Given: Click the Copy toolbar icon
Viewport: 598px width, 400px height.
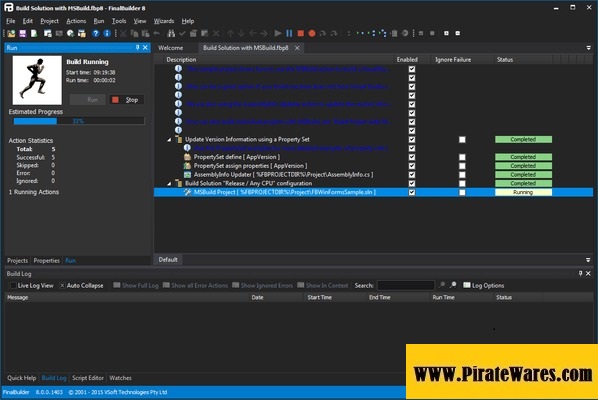Looking at the screenshot, I should 134,34.
